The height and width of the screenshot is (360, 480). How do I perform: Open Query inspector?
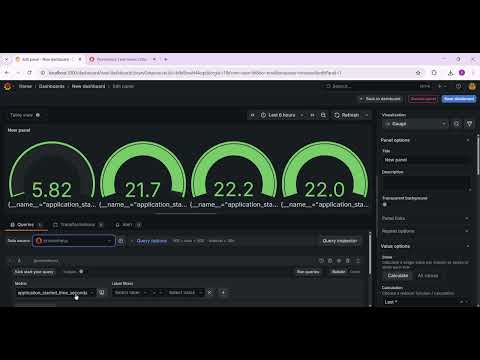click(340, 241)
